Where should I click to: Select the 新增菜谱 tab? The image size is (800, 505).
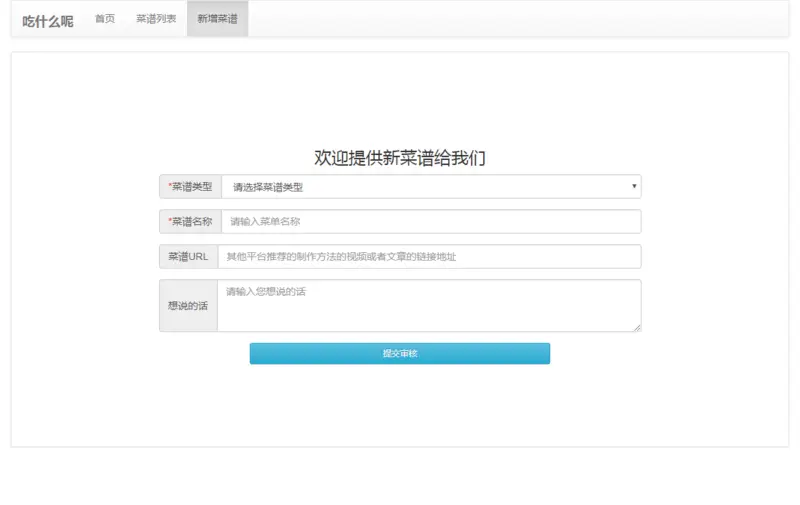pyautogui.click(x=217, y=19)
